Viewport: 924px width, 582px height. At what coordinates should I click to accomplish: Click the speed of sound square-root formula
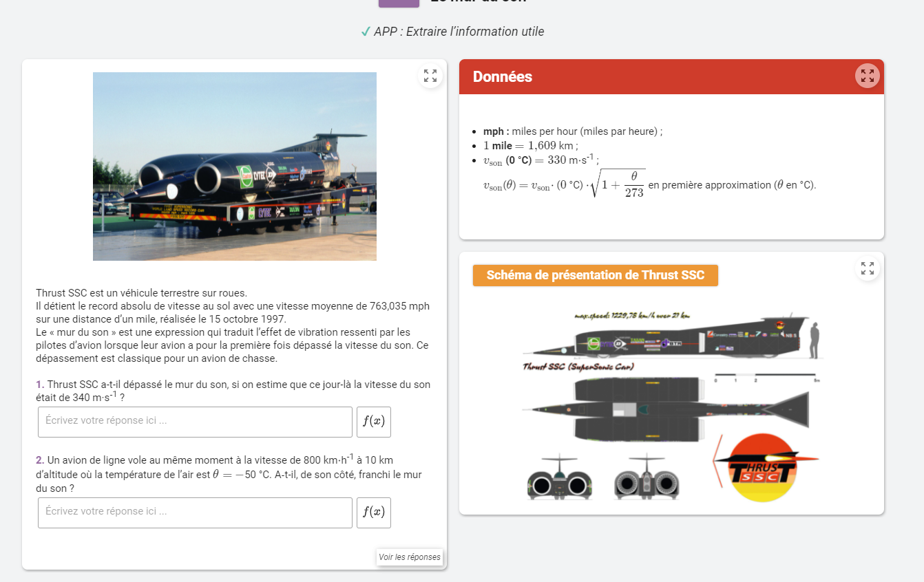click(x=565, y=184)
